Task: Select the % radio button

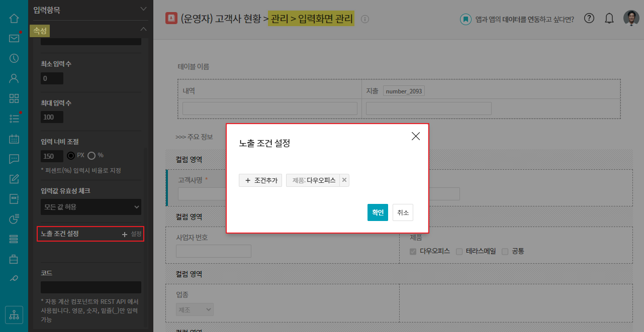Action: [x=91, y=155]
